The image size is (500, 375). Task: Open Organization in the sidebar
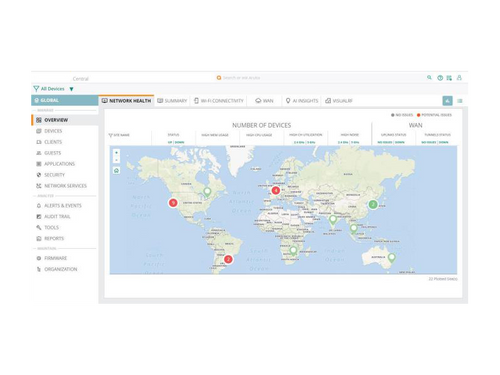(x=57, y=269)
